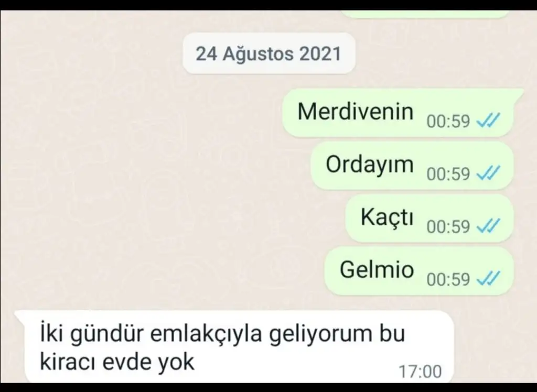Click the word Merdivenin in the bubble

point(356,112)
